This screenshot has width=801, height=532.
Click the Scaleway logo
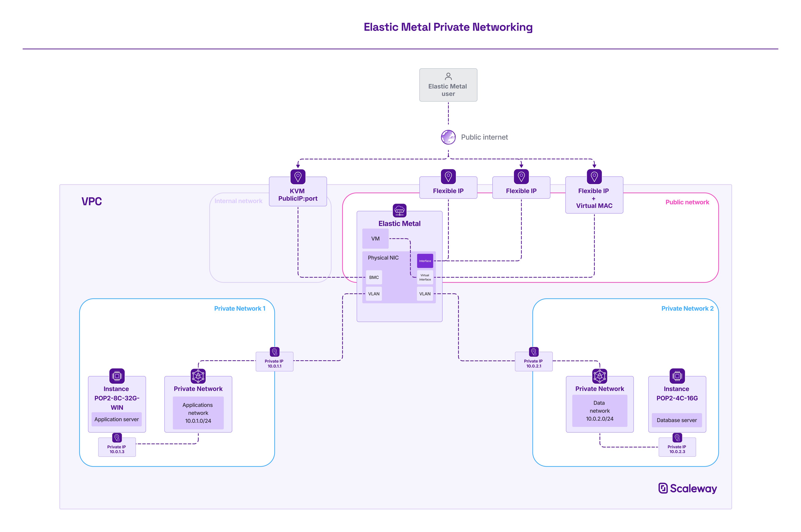[x=688, y=489]
